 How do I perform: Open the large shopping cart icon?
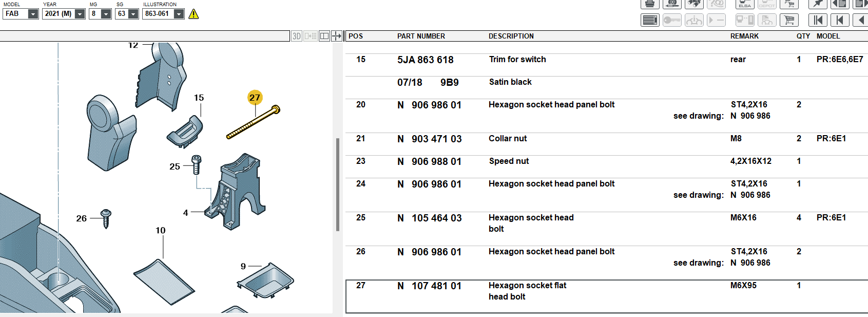(x=789, y=20)
